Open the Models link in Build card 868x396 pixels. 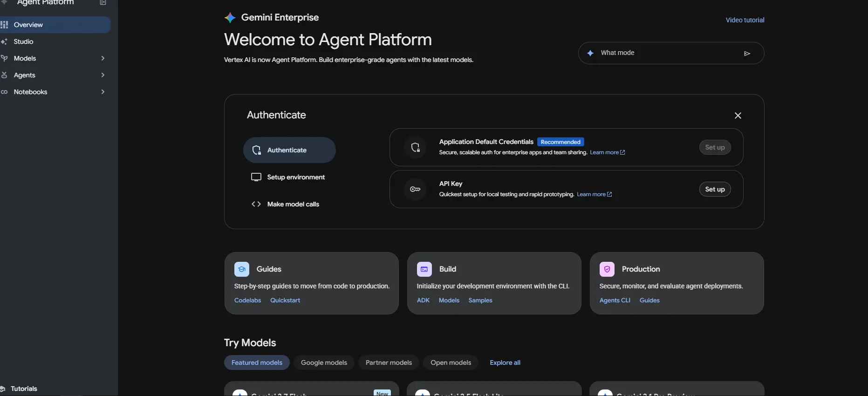point(449,300)
